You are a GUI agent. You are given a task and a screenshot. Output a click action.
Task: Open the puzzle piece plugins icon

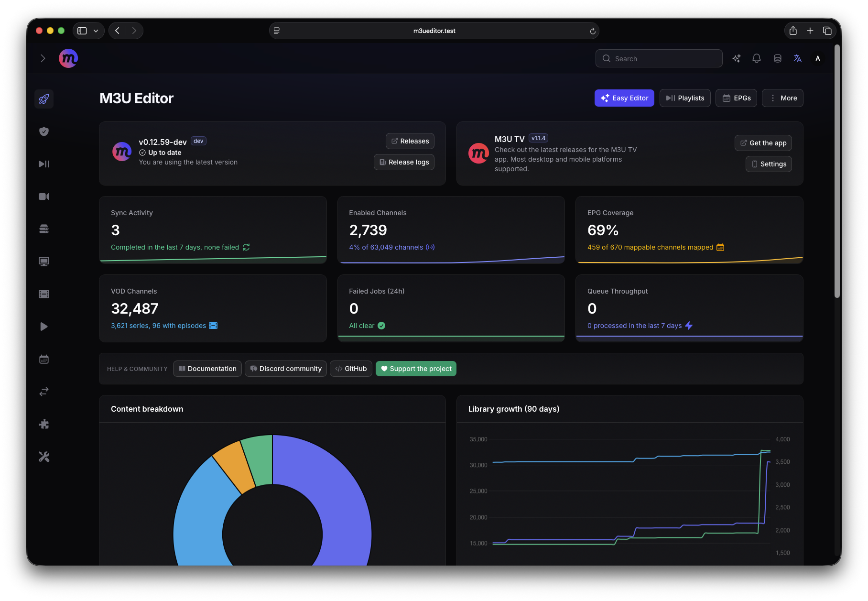(x=44, y=424)
